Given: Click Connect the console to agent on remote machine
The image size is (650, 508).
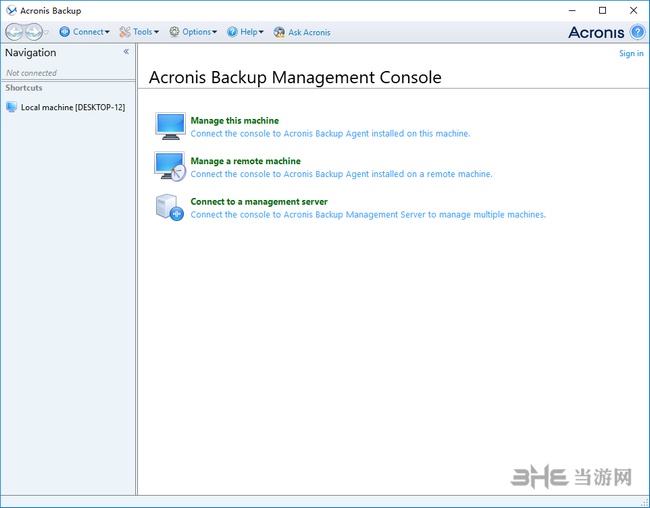Looking at the screenshot, I should [x=342, y=174].
